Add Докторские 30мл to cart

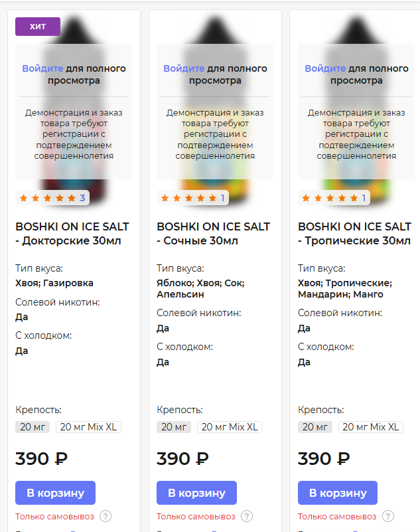coord(56,493)
